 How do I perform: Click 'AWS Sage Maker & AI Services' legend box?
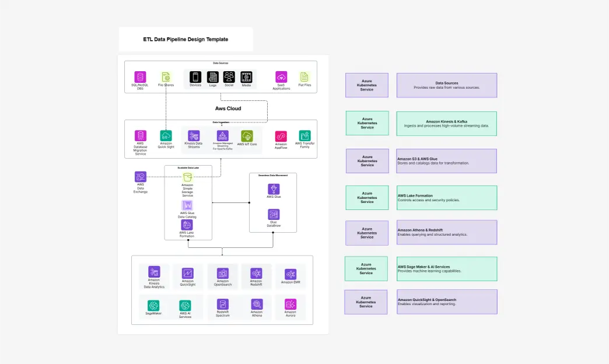pyautogui.click(x=447, y=269)
